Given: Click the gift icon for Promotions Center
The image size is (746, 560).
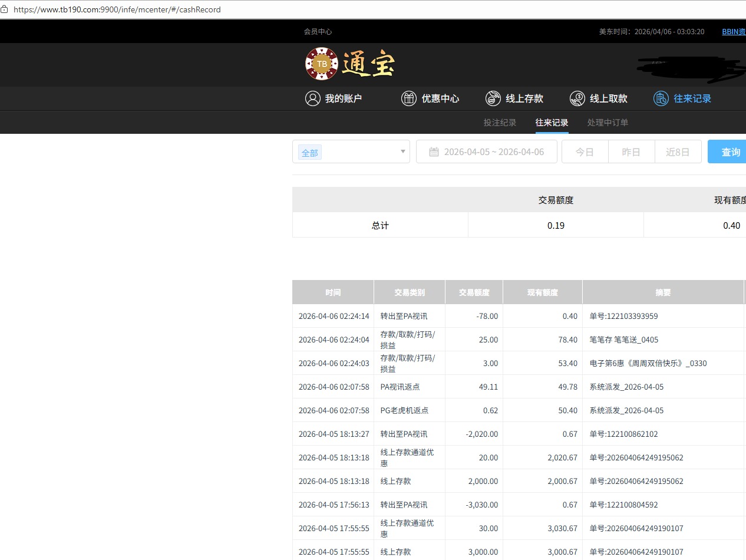Looking at the screenshot, I should [x=408, y=98].
